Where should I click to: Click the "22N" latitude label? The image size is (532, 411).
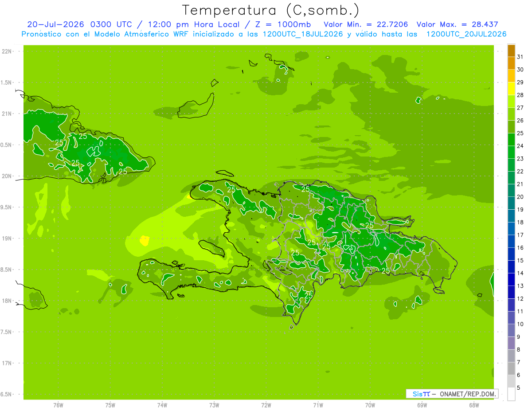click(x=8, y=51)
